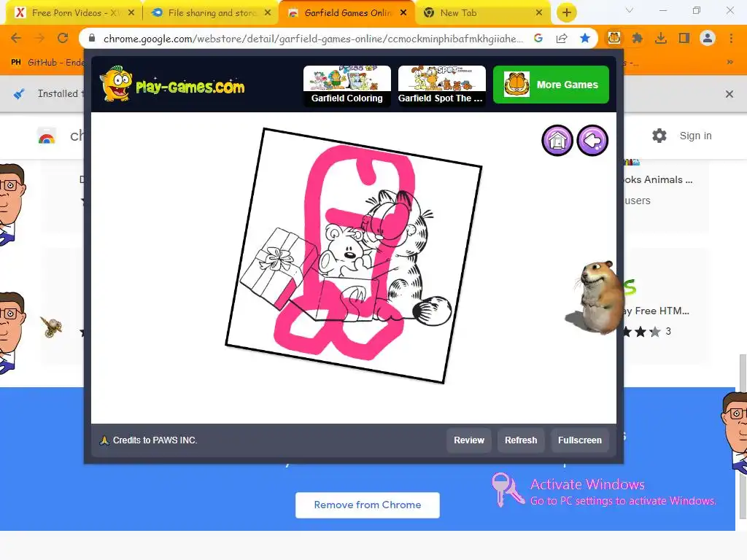The height and width of the screenshot is (560, 747).
Task: Switch to the File sharing and storage tab
Action: [212, 13]
